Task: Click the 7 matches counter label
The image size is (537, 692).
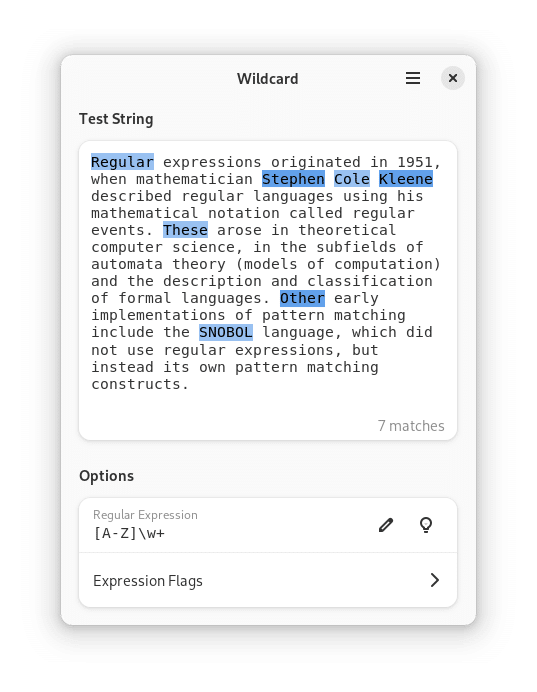Action: coord(411,426)
